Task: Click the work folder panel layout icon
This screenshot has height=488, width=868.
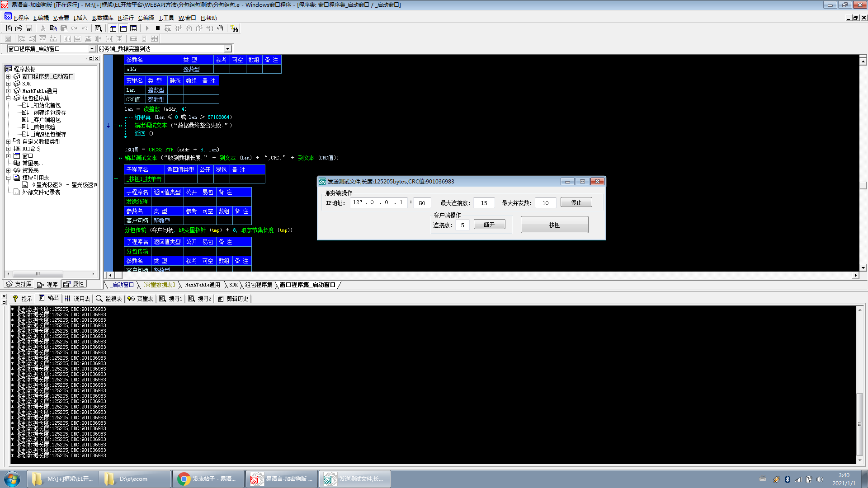Action: [x=113, y=28]
